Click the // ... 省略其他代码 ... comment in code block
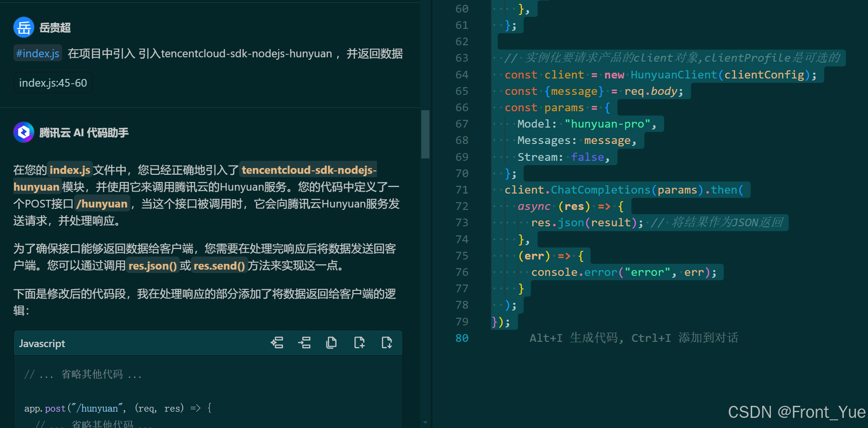The width and height of the screenshot is (868, 428). point(83,375)
